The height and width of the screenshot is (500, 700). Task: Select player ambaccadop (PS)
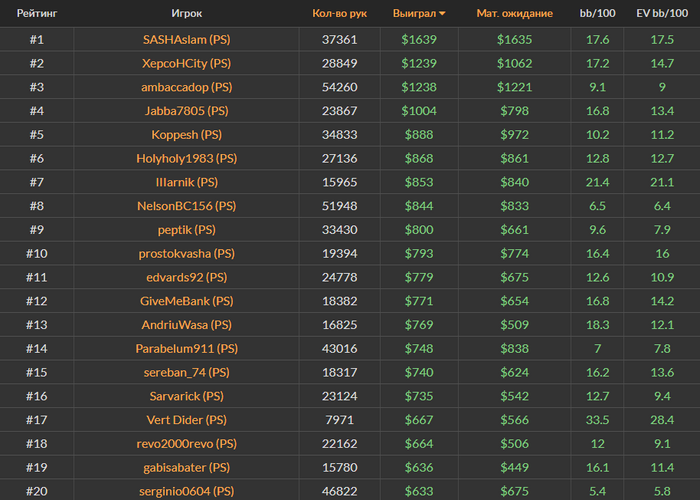click(187, 87)
